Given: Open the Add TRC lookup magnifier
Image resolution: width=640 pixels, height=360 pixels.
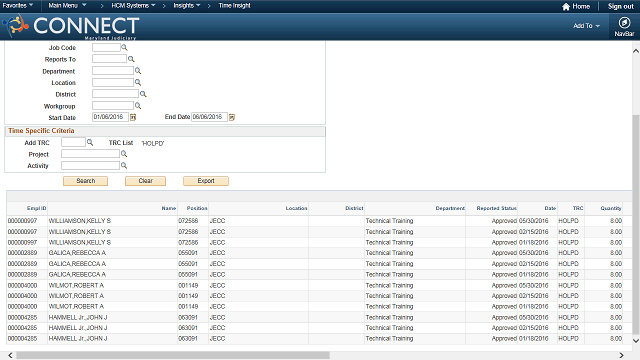Looking at the screenshot, I should pos(90,142).
